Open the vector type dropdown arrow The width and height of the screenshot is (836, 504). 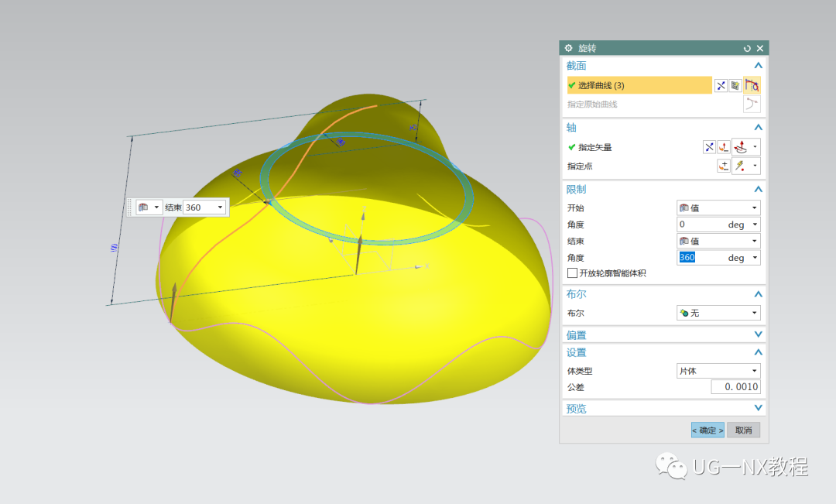[x=755, y=146]
